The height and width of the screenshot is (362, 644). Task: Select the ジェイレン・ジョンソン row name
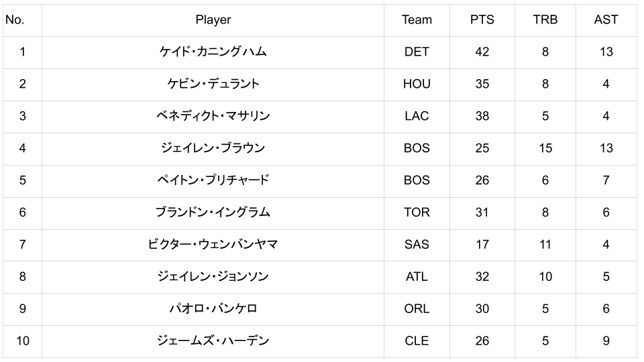point(213,277)
